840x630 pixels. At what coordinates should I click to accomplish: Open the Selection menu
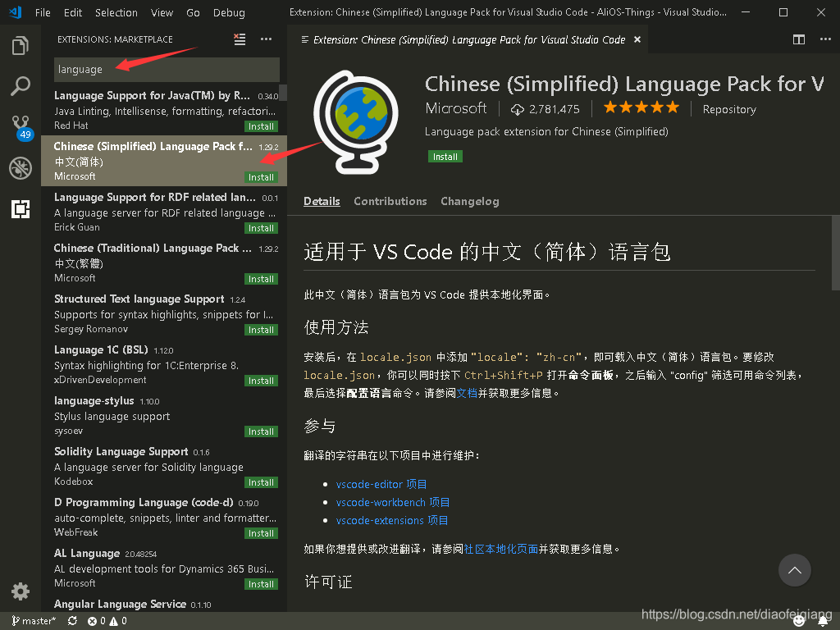pos(116,12)
